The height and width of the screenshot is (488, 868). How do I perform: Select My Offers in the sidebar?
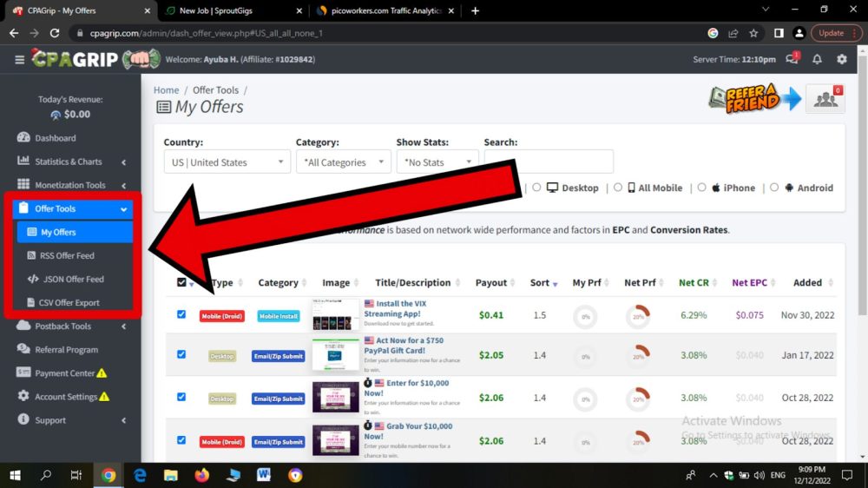point(75,232)
